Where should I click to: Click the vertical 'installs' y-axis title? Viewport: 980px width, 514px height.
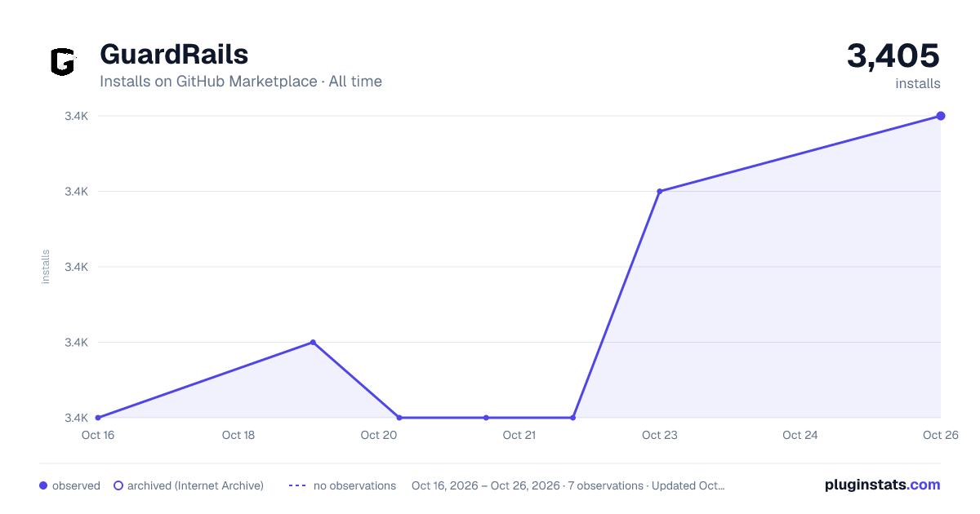[46, 267]
